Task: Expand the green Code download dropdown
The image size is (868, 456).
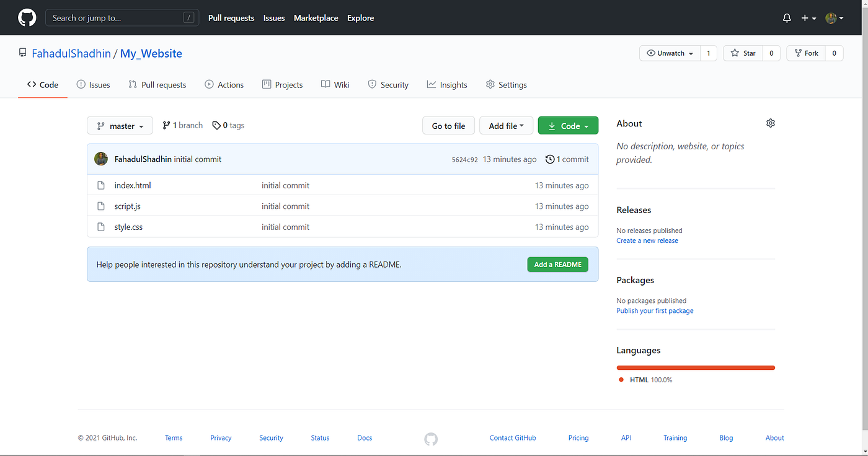Action: (568, 126)
